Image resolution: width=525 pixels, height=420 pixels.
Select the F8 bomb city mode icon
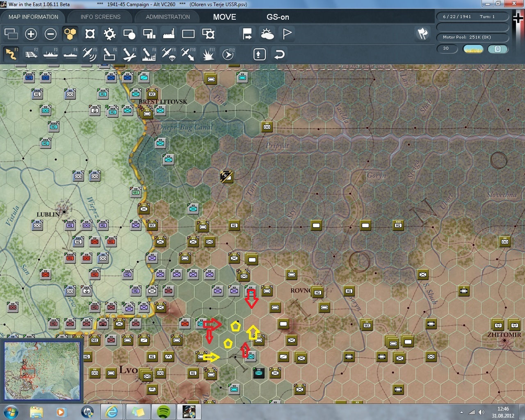pyautogui.click(x=149, y=54)
